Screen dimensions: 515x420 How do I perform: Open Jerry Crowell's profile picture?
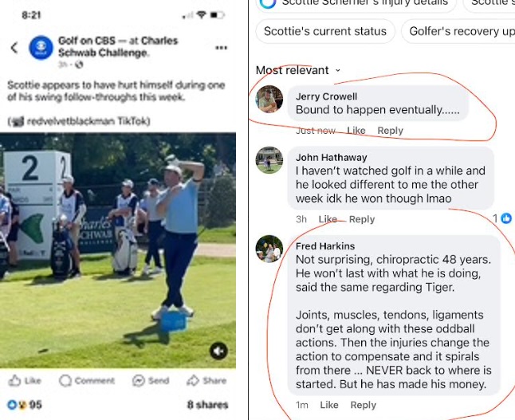point(269,99)
